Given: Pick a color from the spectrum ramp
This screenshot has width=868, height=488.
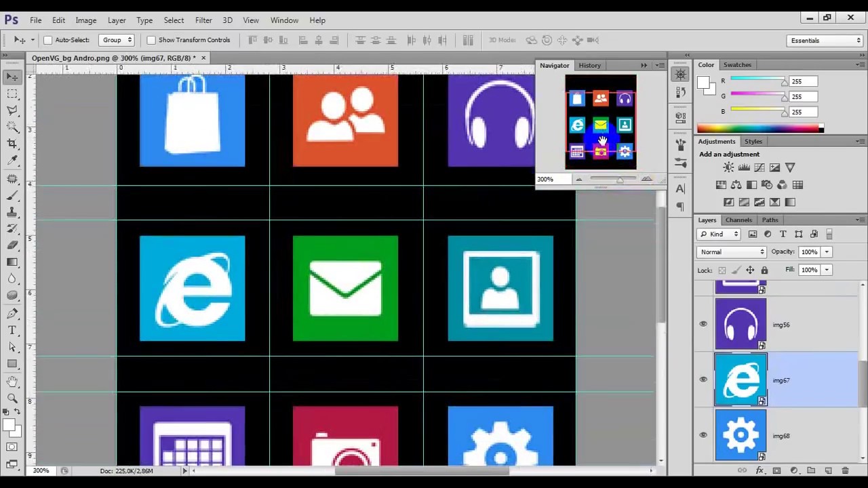Looking at the screenshot, I should click(760, 129).
